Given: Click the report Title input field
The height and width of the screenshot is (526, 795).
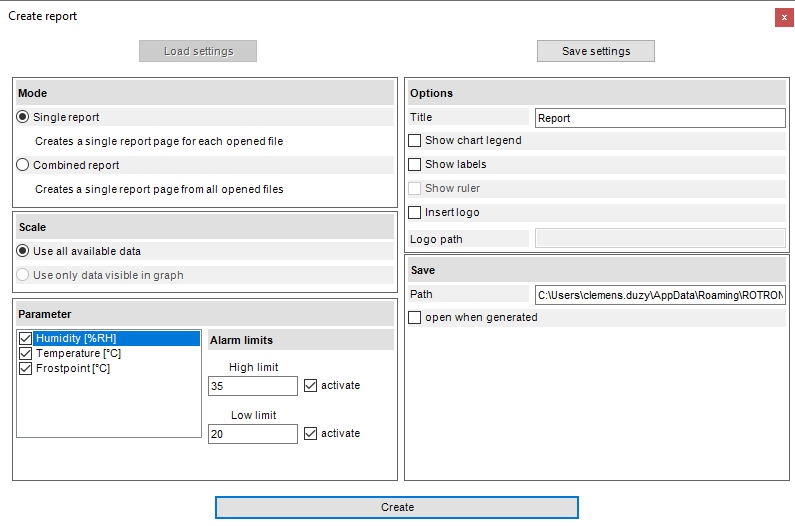Looking at the screenshot, I should [x=660, y=118].
